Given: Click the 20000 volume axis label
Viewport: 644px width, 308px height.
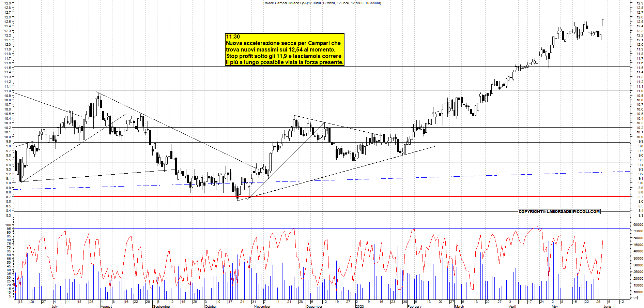Looking at the screenshot, I should [x=638, y=279].
